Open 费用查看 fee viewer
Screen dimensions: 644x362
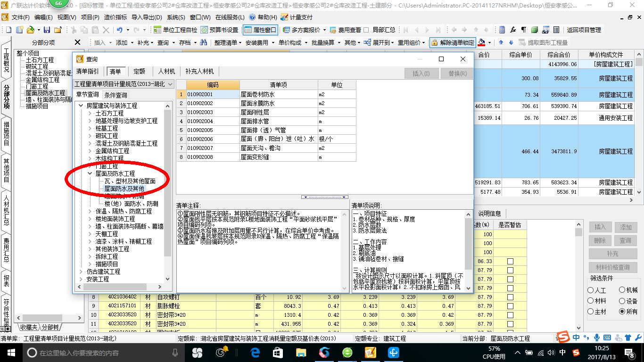tap(346, 30)
